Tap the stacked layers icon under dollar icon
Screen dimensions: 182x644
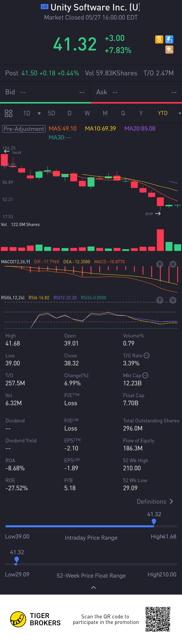[x=169, y=50]
